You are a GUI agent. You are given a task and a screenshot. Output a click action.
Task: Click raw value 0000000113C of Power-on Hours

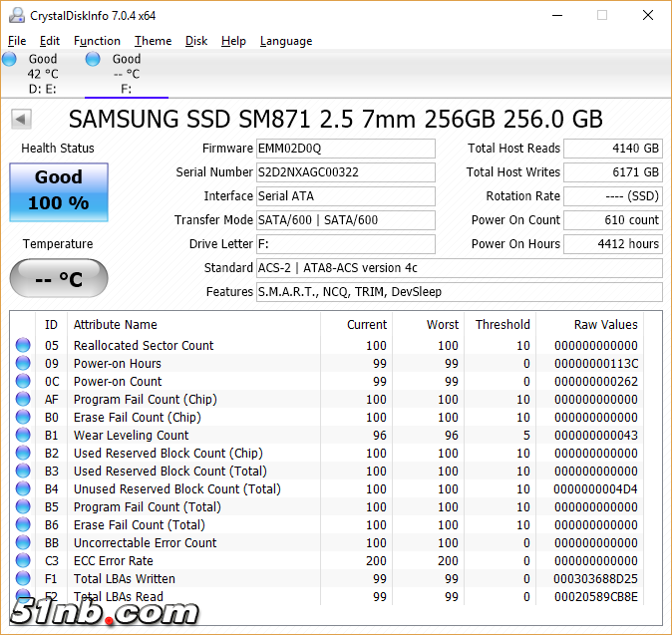(x=596, y=363)
